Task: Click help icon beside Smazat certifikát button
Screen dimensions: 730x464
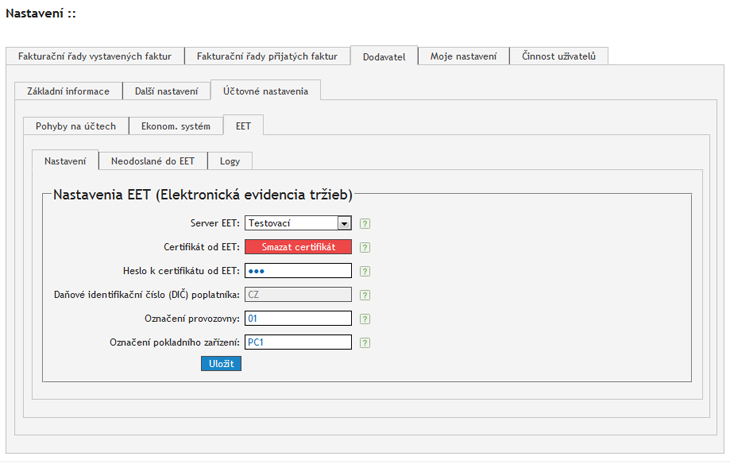Action: 365,247
